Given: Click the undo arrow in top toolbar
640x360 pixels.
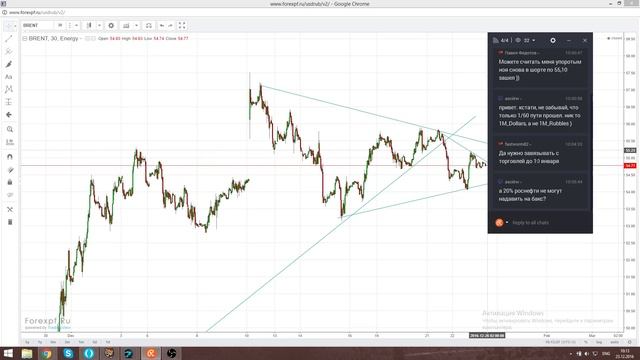Looking at the screenshot, I should pos(162,25).
